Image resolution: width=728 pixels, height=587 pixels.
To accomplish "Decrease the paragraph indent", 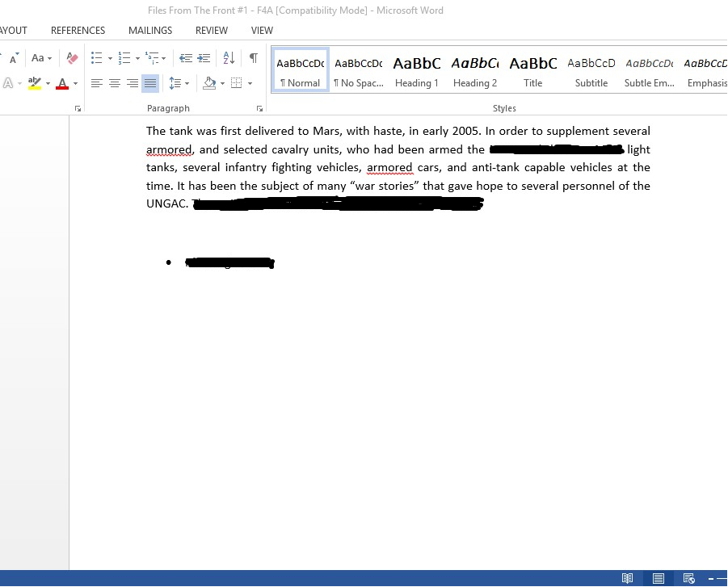I will (186, 58).
